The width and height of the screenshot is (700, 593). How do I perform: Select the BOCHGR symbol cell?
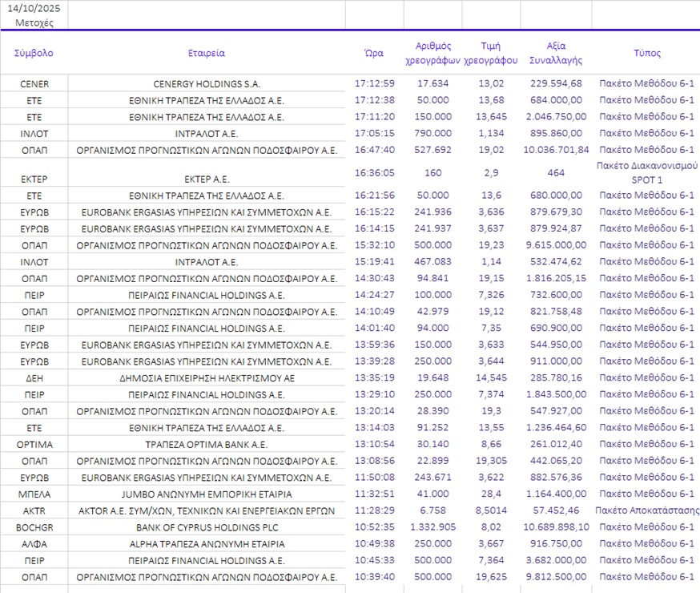click(x=34, y=527)
